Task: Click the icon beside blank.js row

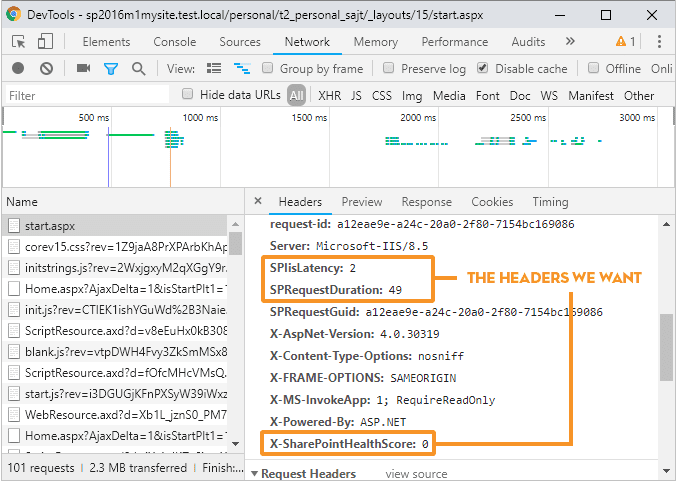Action: [x=14, y=352]
